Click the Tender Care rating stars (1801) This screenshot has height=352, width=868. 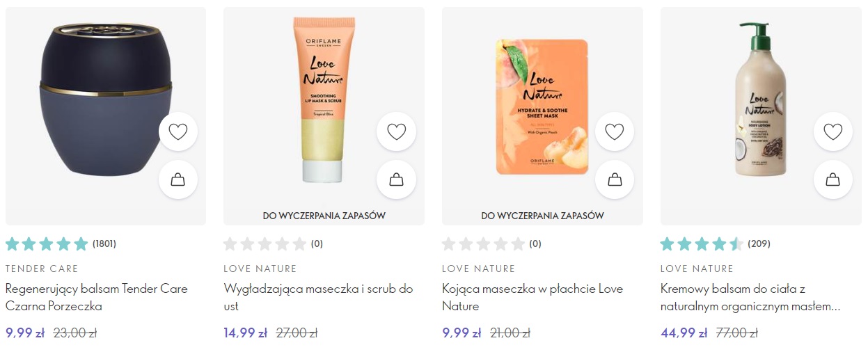[61, 244]
